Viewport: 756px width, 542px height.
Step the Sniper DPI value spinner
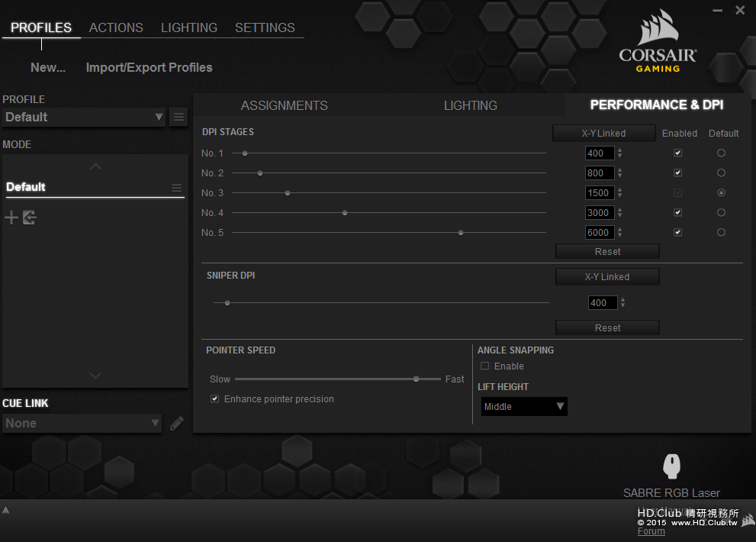pyautogui.click(x=623, y=302)
